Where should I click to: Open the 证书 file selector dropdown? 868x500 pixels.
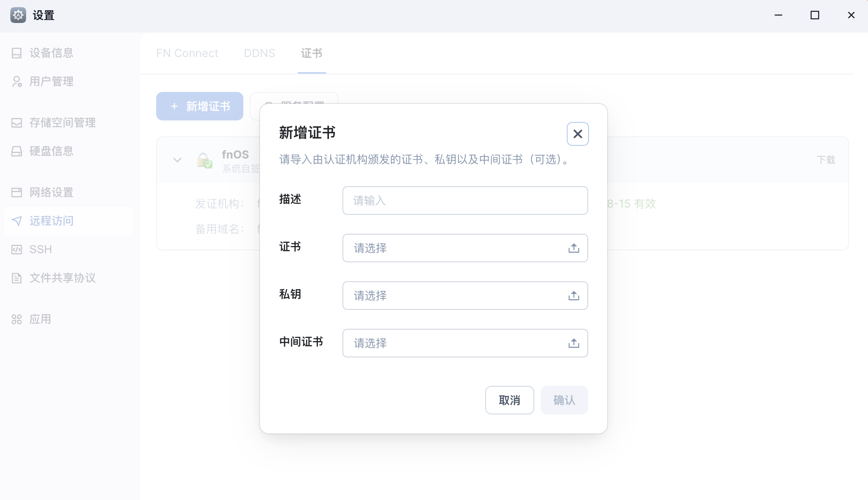[x=456, y=248]
